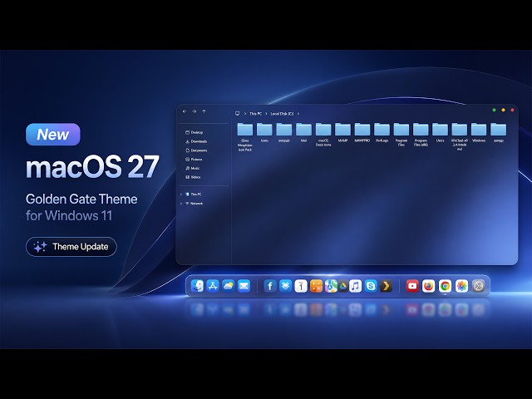Select the Users folder
532x399 pixels.
pos(440,133)
